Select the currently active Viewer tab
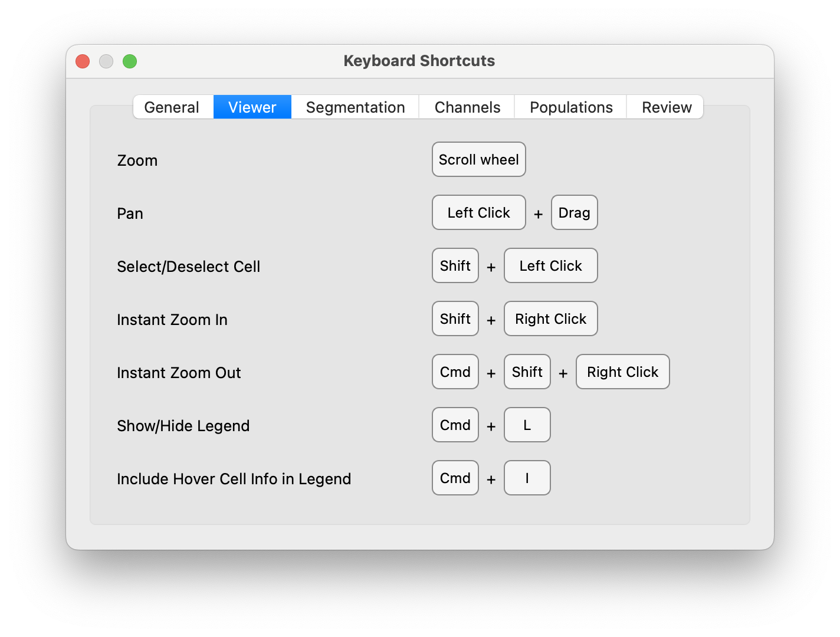 pos(252,107)
